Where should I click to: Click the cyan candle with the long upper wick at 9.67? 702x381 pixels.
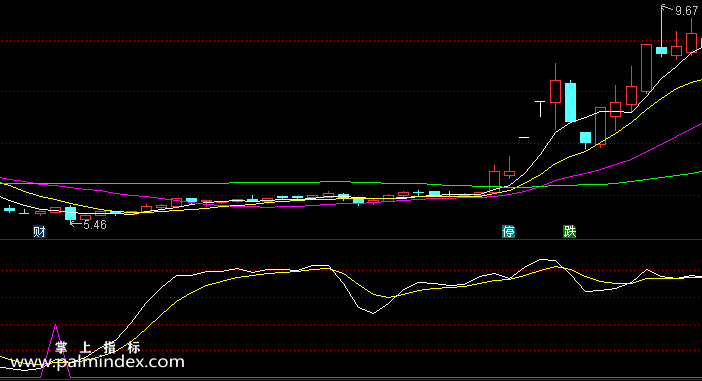[661, 30]
